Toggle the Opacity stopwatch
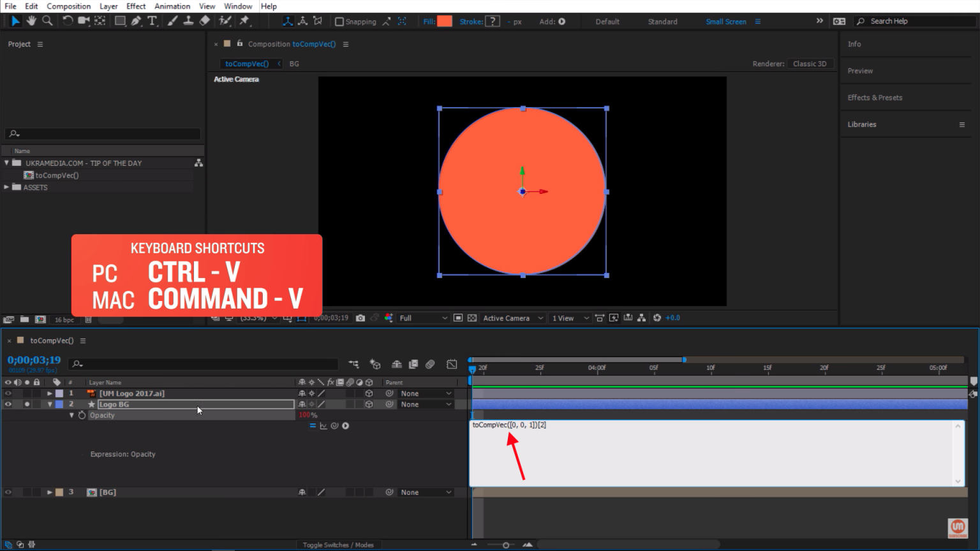Image resolution: width=980 pixels, height=551 pixels. click(82, 415)
